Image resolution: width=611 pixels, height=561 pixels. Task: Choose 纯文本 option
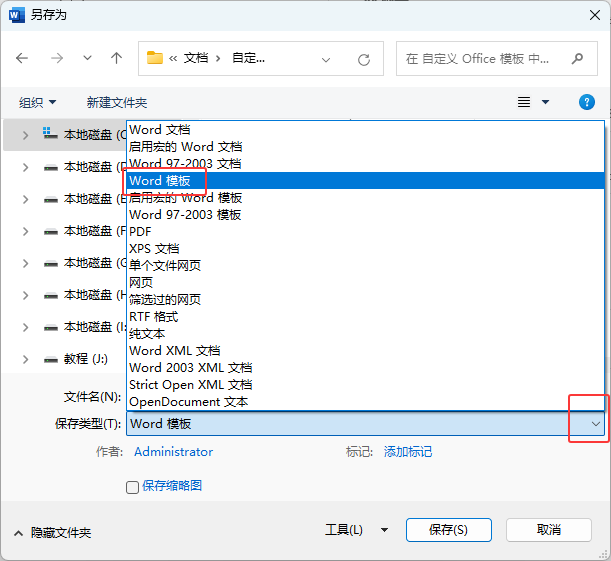[366, 333]
